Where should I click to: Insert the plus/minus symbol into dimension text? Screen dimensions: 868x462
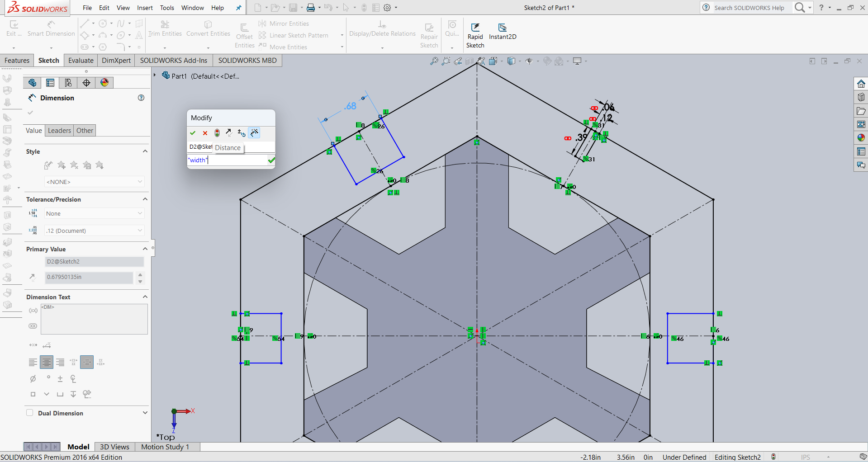point(60,379)
